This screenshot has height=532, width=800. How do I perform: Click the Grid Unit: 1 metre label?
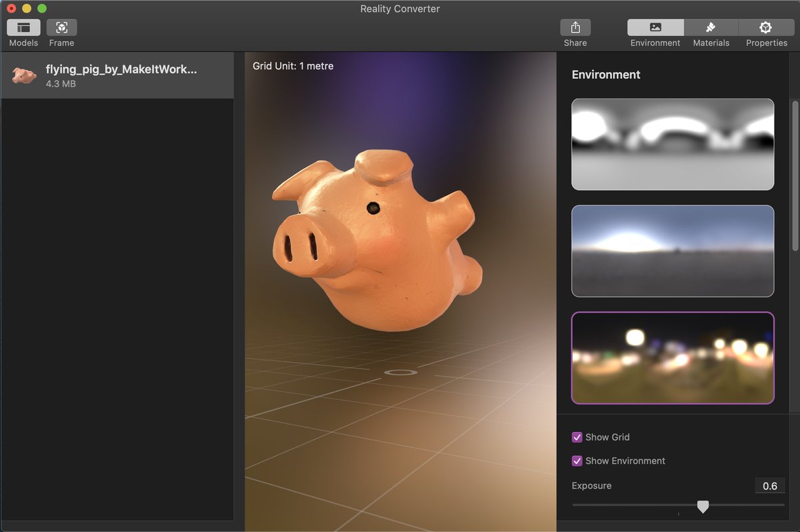point(293,66)
